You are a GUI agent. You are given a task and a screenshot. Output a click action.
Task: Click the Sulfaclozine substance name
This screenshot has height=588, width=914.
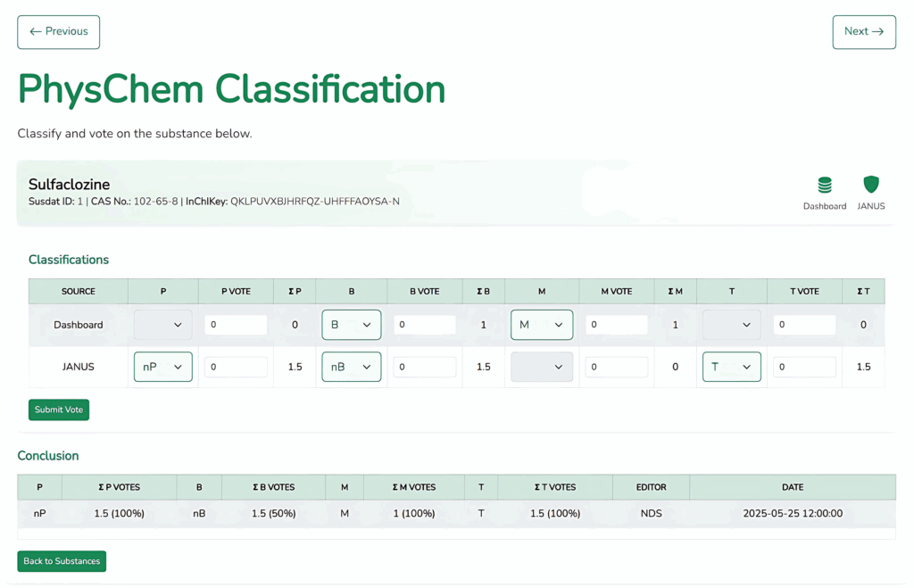(x=70, y=184)
